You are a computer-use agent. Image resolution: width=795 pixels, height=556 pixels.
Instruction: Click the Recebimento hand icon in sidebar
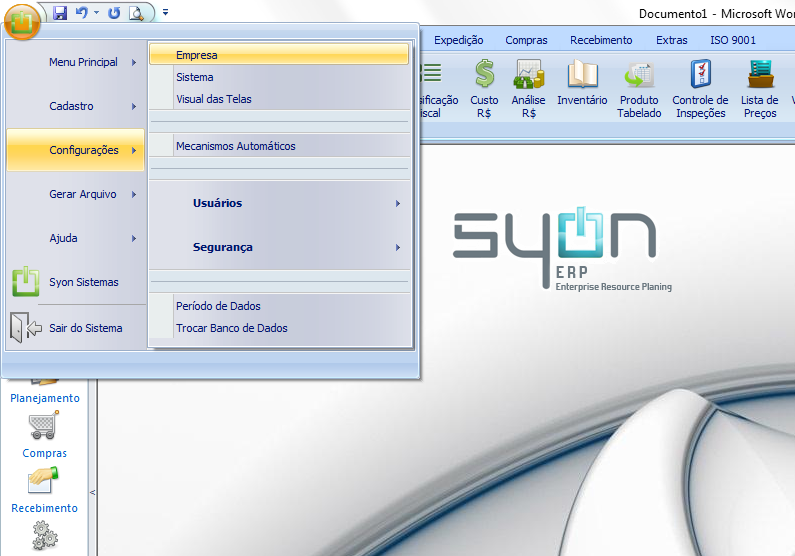tap(44, 482)
